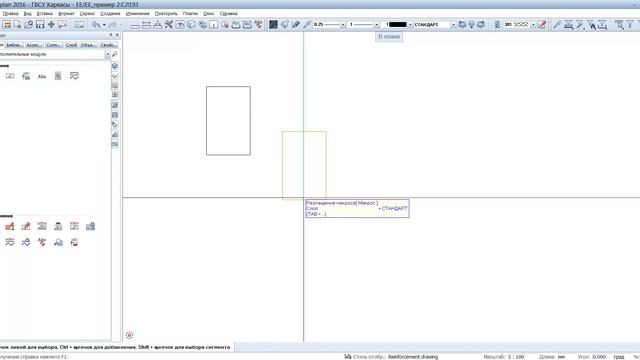The width and height of the screenshot is (640, 360).
Task: Click the red eraser pencil icon
Action: (x=542, y=24)
